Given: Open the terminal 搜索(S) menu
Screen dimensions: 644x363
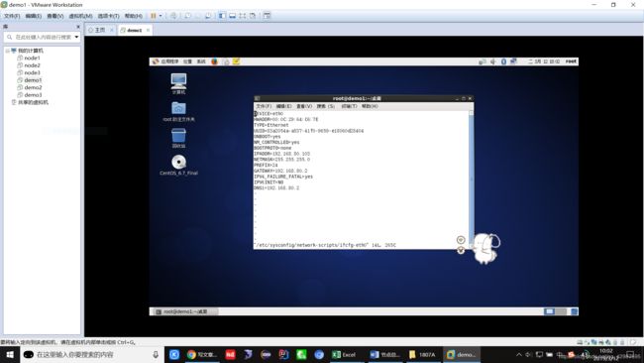Looking at the screenshot, I should [325, 106].
